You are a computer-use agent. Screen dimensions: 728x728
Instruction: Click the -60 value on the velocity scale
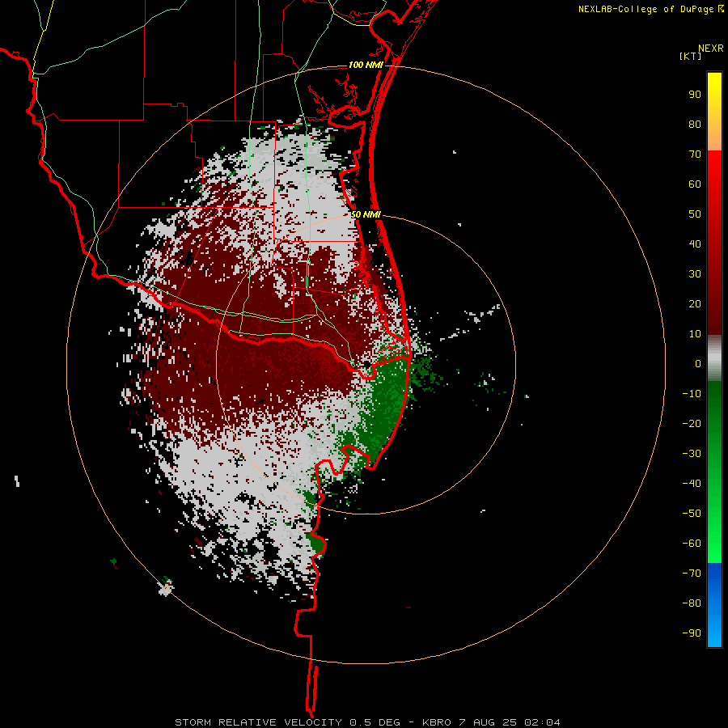[x=692, y=544]
